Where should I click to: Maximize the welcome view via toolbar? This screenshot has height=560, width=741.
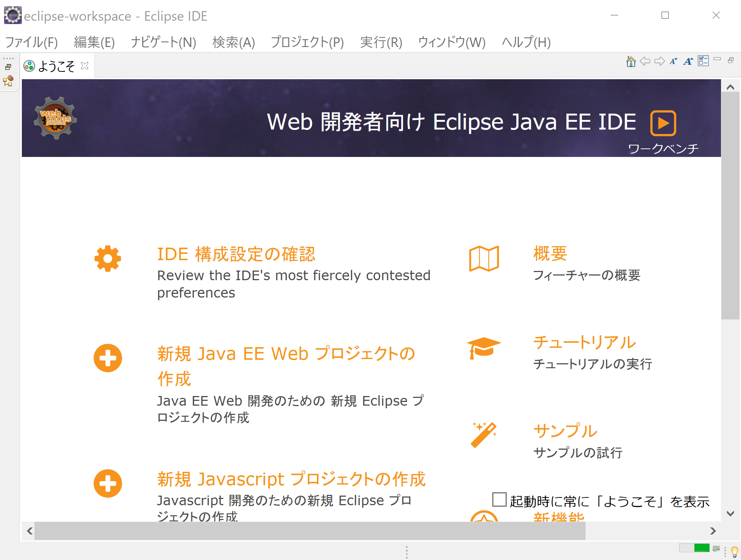pos(731,60)
